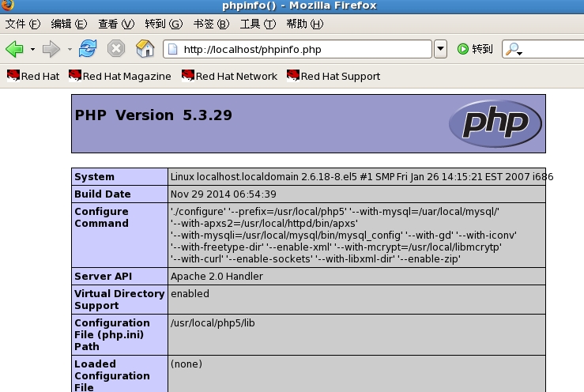This screenshot has height=392, width=584.
Task: Open the 书签 (B) menu
Action: 211,24
